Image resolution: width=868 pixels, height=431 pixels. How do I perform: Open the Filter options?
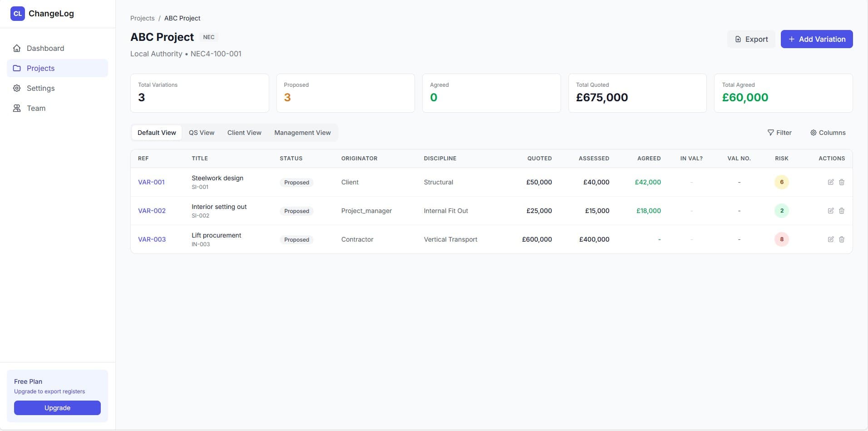780,132
